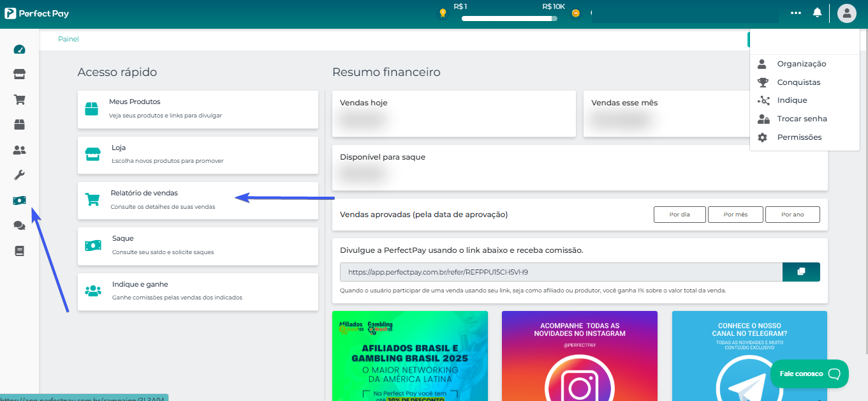868x401 pixels.
Task: Open the Fale conosco chat button
Action: coord(809,374)
